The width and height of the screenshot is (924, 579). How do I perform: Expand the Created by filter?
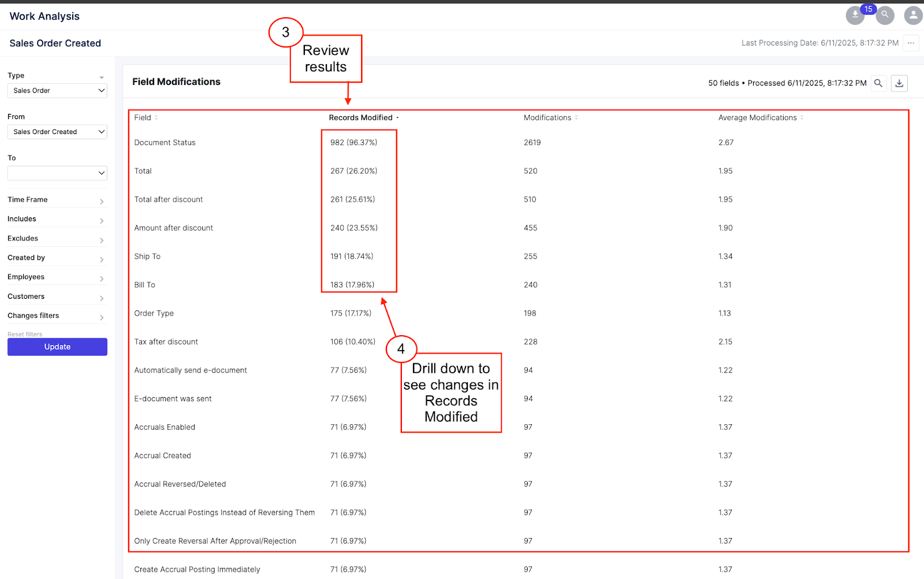56,258
